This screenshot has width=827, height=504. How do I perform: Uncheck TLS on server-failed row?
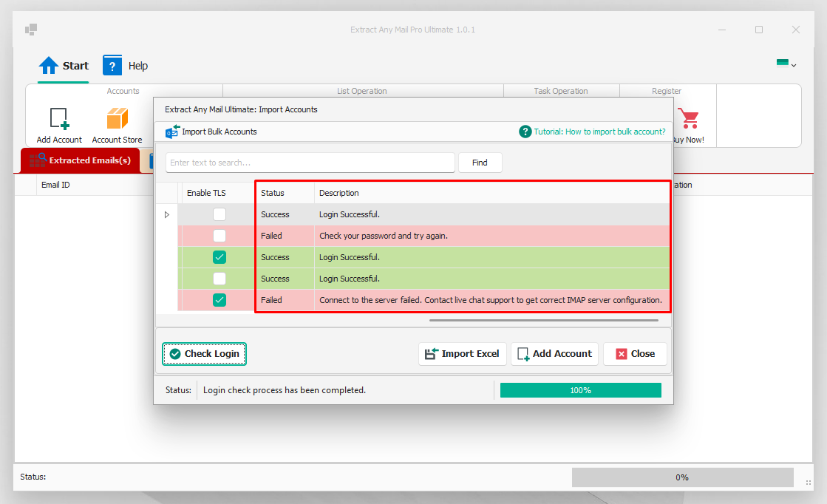pyautogui.click(x=219, y=300)
